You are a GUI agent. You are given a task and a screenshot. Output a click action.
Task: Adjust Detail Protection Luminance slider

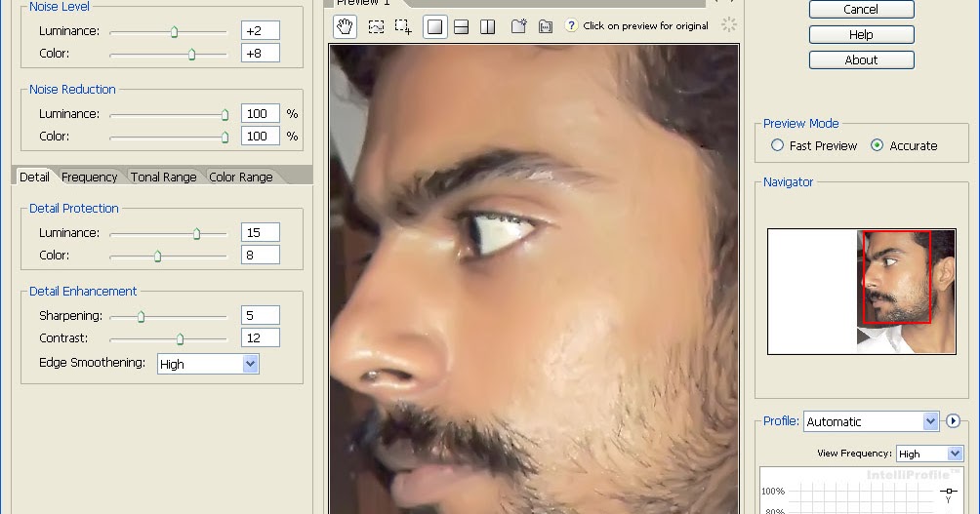click(197, 233)
